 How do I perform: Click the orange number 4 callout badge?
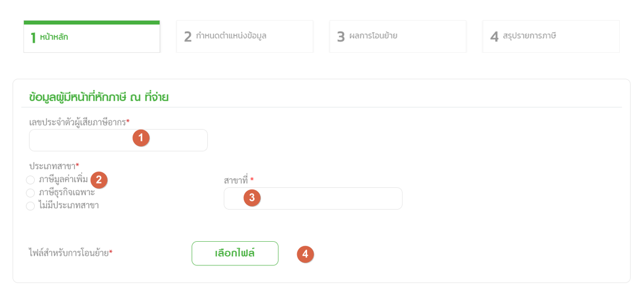click(305, 254)
